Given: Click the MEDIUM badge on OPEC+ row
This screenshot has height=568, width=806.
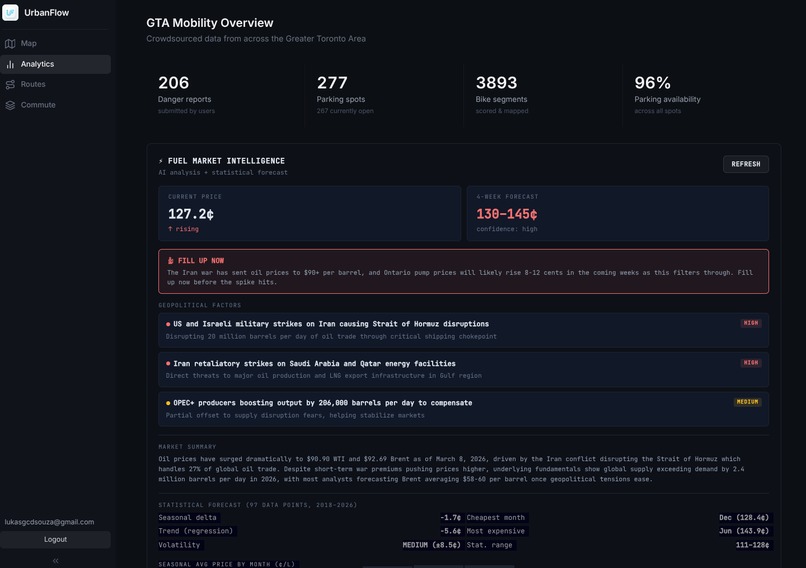Looking at the screenshot, I should pyautogui.click(x=747, y=402).
